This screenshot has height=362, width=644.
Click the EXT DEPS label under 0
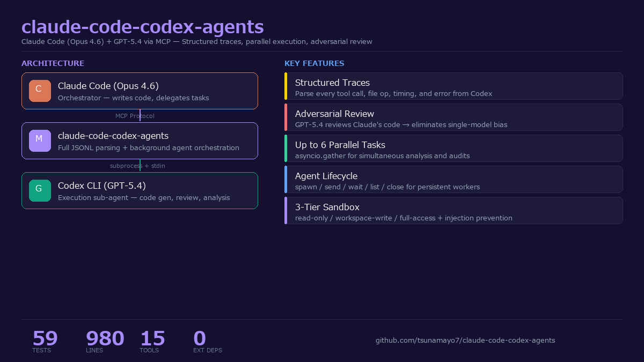(208, 350)
